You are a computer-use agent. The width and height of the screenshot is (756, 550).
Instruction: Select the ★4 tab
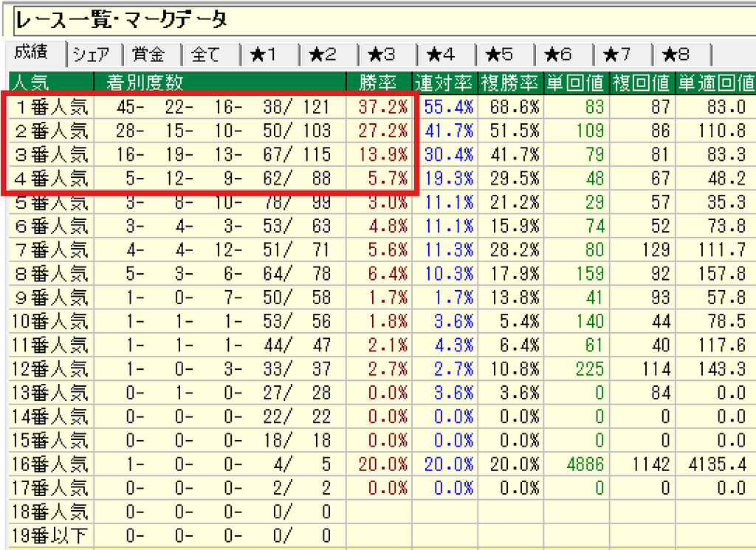447,55
